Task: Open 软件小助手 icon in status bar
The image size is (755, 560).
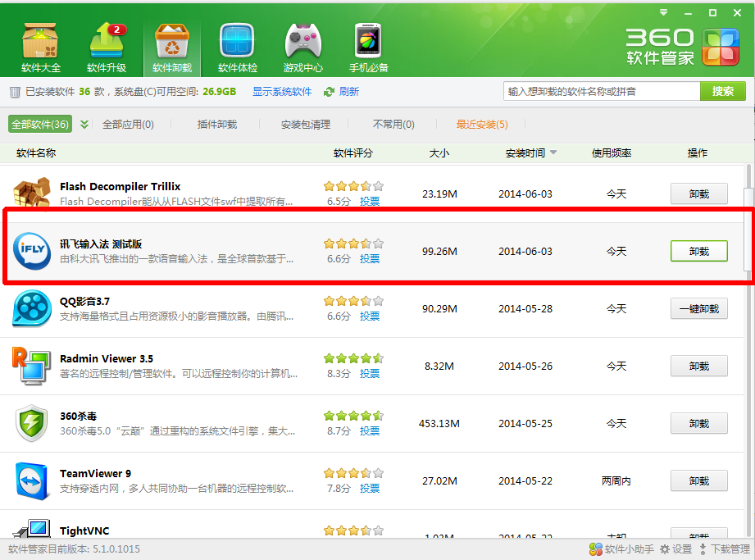Action: (596, 549)
